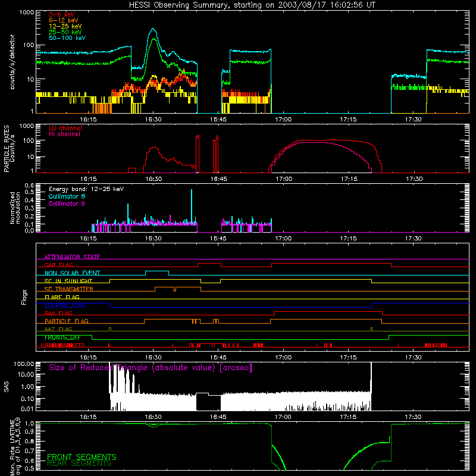Click the 'Energy band: 12-25 keV' caption
Image resolution: width=476 pixels, height=476 pixels.
[x=86, y=189]
